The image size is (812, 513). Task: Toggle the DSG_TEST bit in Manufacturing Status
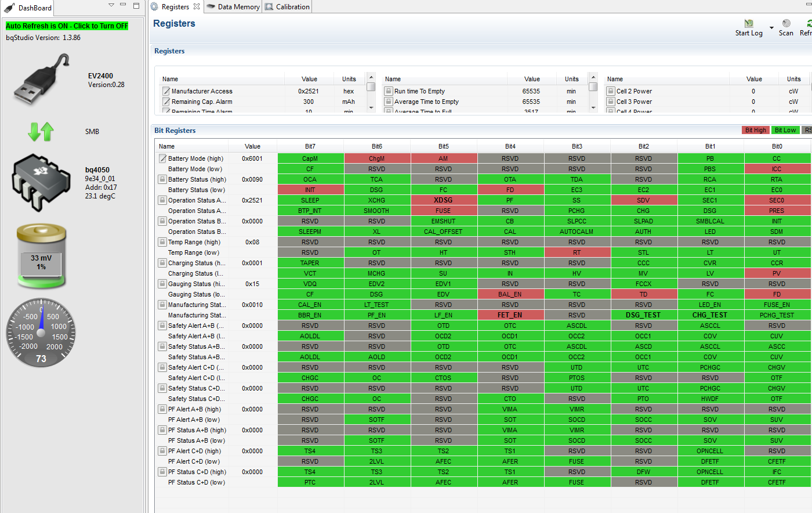click(644, 315)
